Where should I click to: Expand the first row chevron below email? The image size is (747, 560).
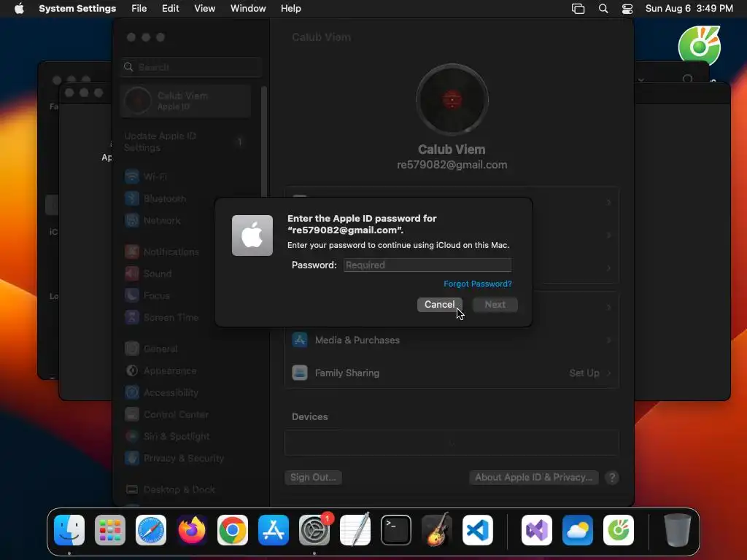click(x=608, y=203)
